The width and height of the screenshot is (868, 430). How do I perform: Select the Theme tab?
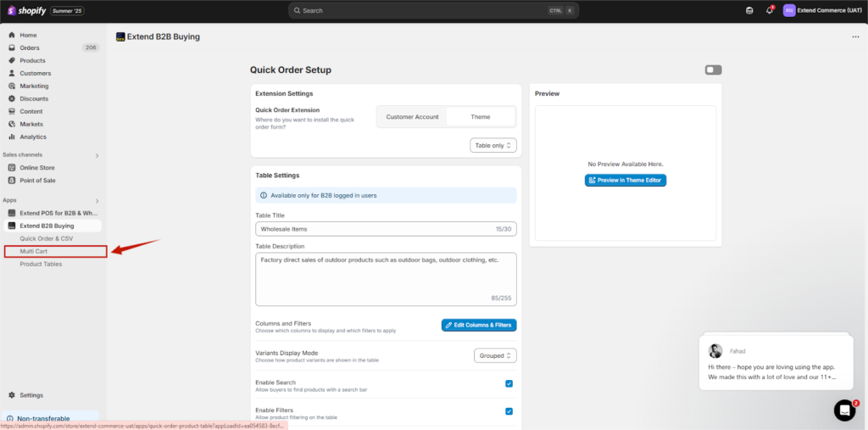pos(481,117)
